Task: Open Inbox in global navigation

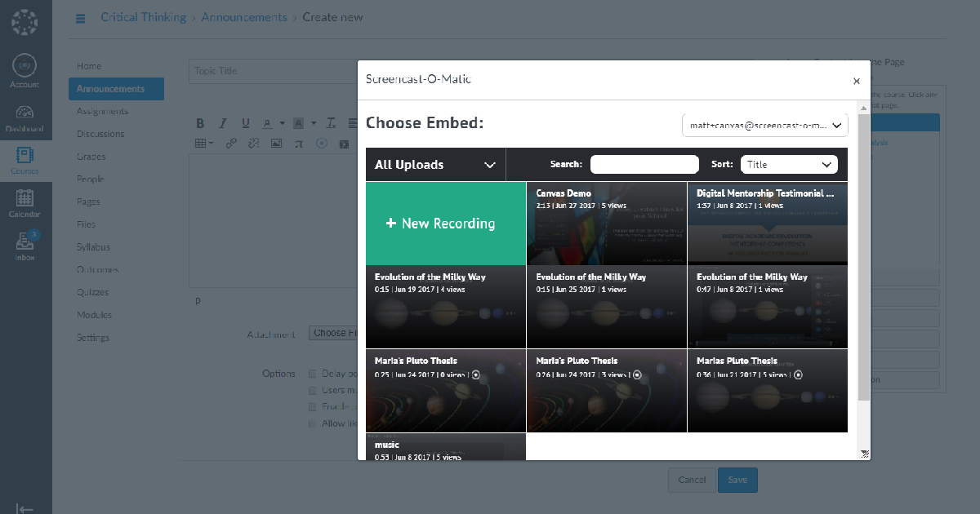Action: tap(24, 246)
